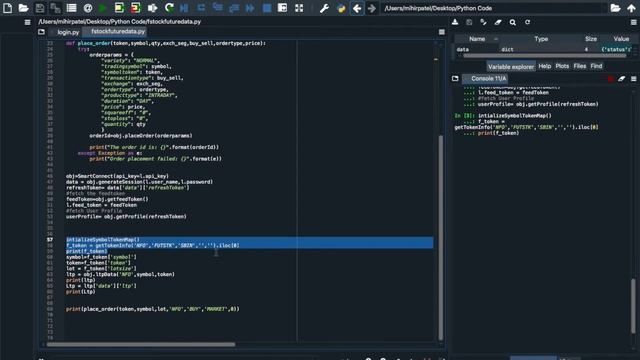Step return debug icon
The image size is (640, 360).
234,8
